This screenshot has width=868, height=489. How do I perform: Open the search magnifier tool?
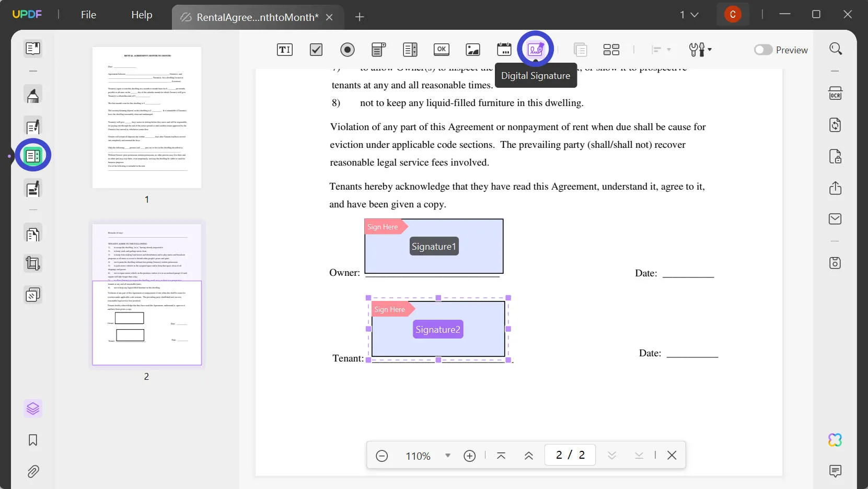click(x=835, y=49)
